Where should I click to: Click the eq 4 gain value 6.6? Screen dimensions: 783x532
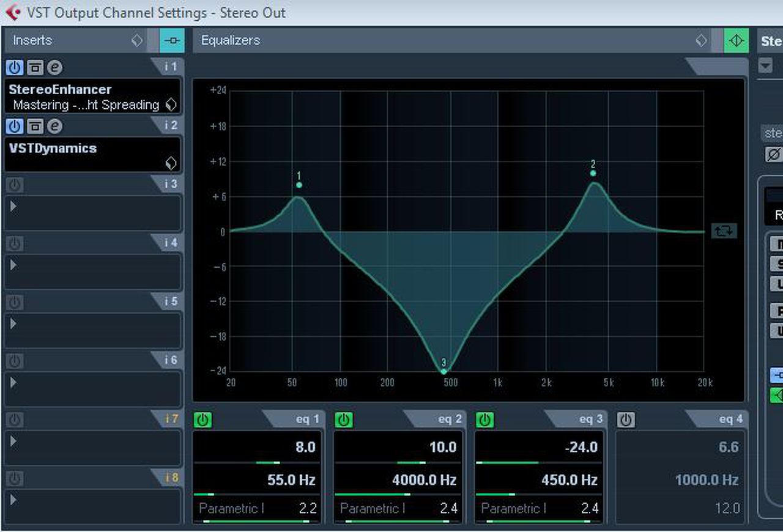pyautogui.click(x=729, y=447)
